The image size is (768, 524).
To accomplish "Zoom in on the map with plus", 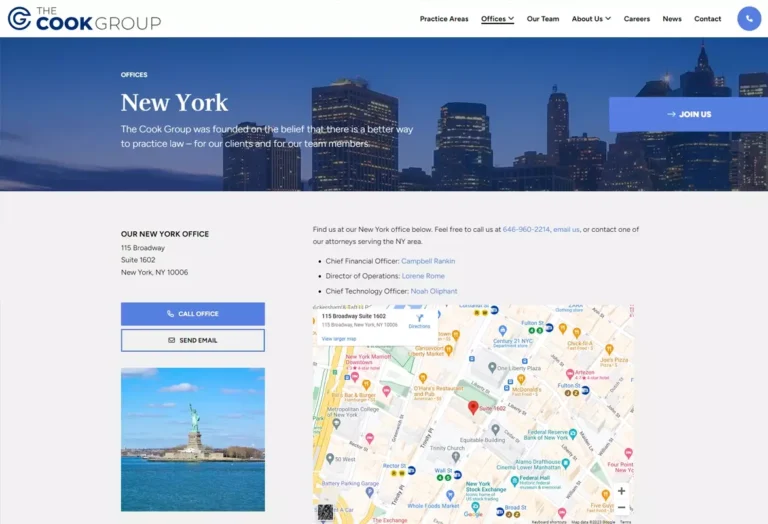I will click(622, 491).
